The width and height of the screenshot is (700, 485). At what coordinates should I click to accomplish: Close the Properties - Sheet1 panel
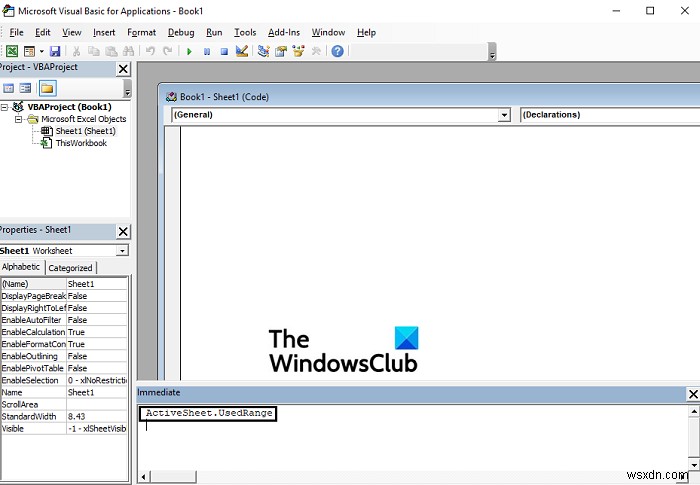[123, 231]
